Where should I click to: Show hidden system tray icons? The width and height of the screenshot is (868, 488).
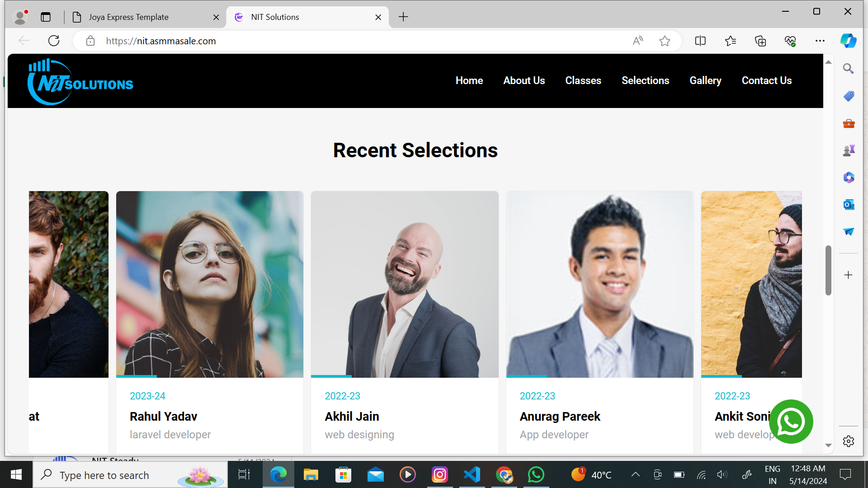point(635,474)
